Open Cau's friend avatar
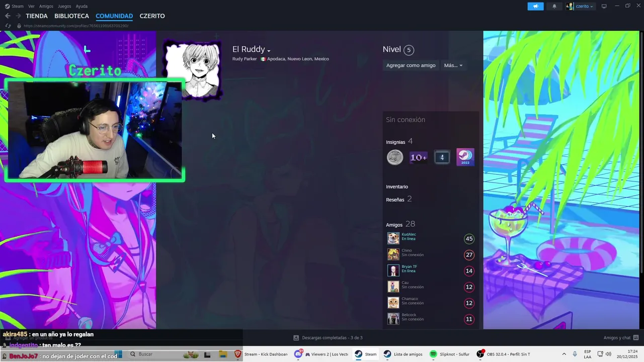This screenshot has height=362, width=644. coord(393,287)
